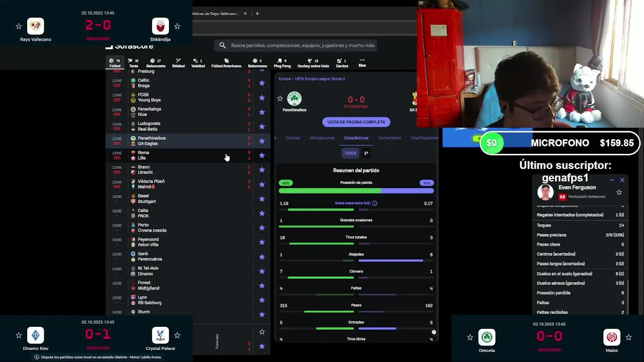This screenshot has width=644, height=362.
Task: Click Vista de página completa button
Action: pos(356,122)
